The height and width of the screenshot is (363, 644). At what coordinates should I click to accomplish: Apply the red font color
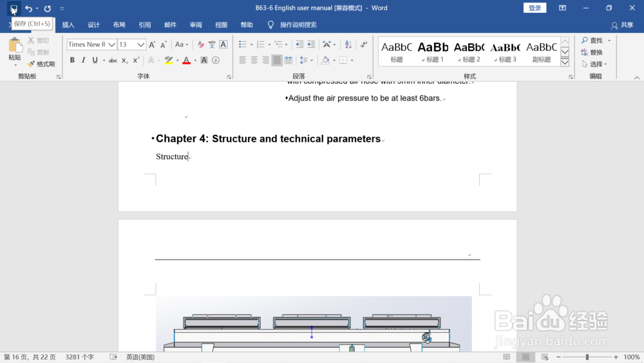187,60
